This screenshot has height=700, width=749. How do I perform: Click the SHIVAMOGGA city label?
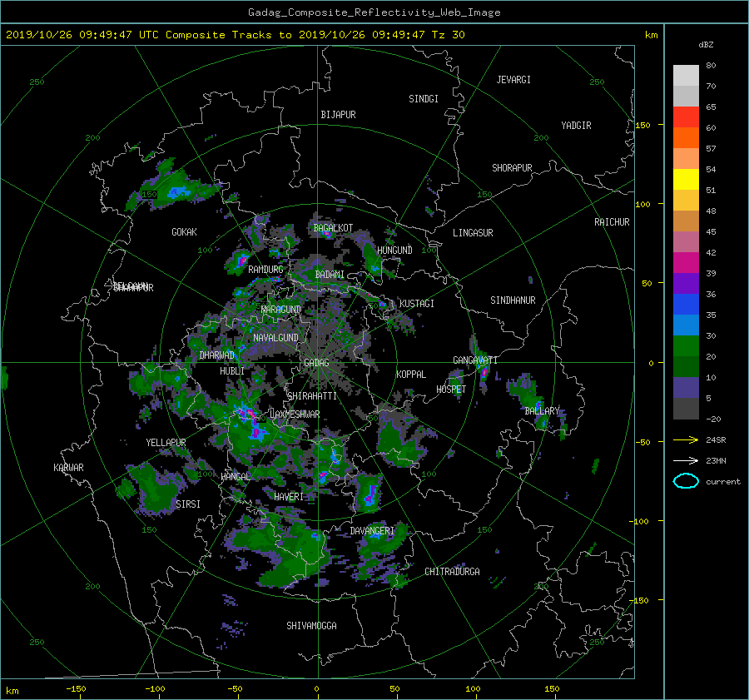pos(311,626)
